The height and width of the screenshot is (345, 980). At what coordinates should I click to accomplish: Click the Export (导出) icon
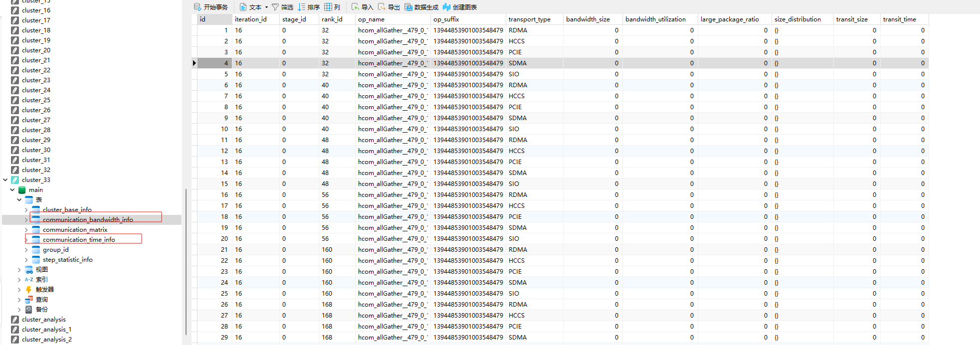382,7
